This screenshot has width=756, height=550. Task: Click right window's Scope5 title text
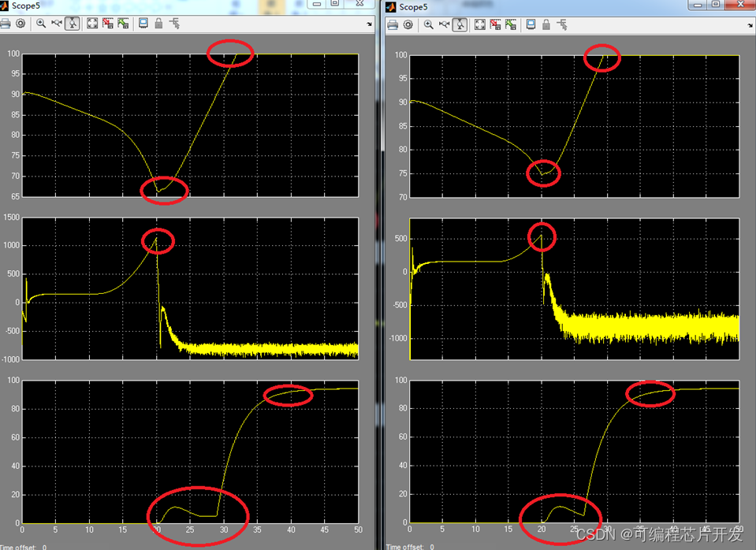[413, 7]
